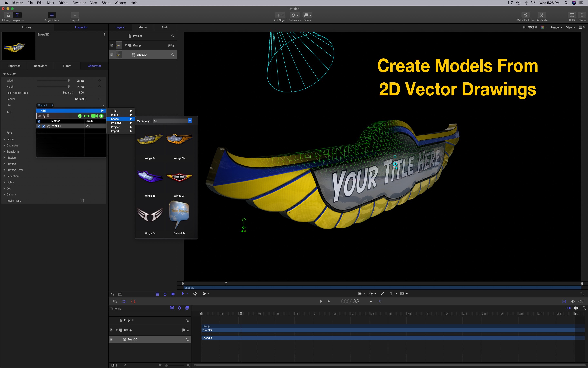This screenshot has height=368, width=588.
Task: Open the Fit 90% zoom dropdown
Action: [530, 27]
